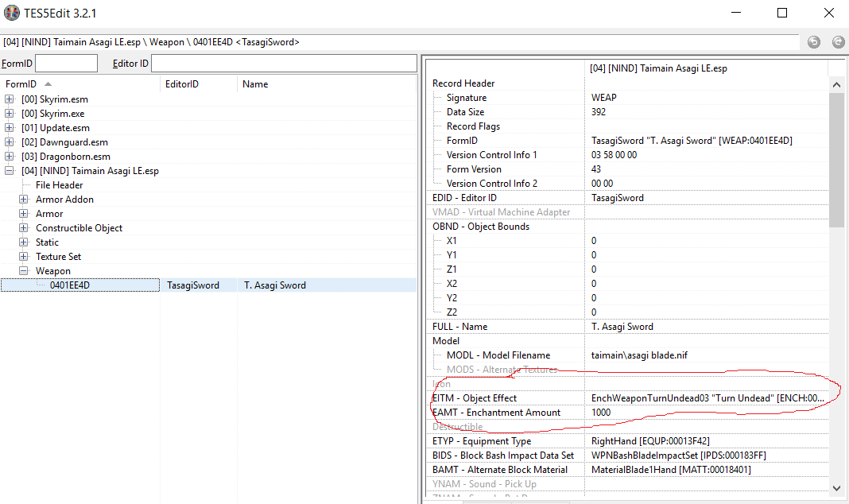Click the record view scrollbar up arrow
The image size is (849, 504).
tap(836, 84)
